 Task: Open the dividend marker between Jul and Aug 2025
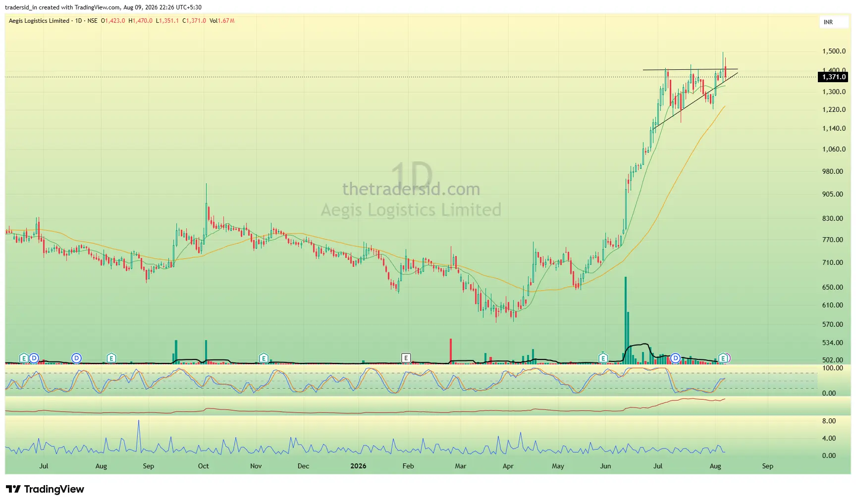click(76, 358)
